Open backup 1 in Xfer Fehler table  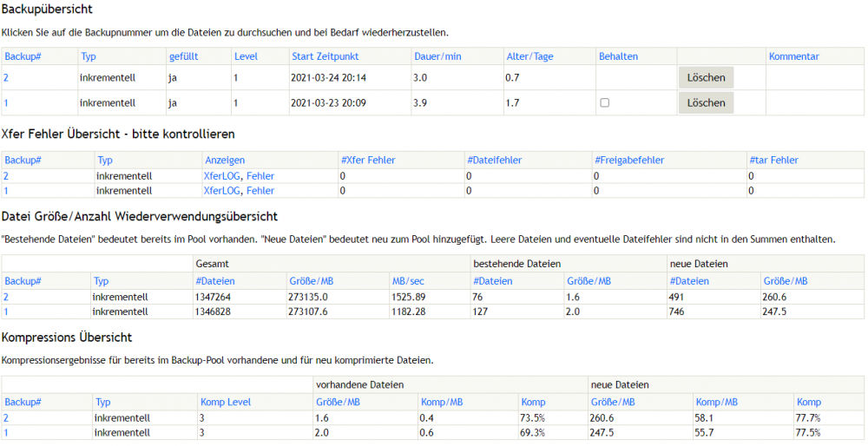tap(5, 190)
